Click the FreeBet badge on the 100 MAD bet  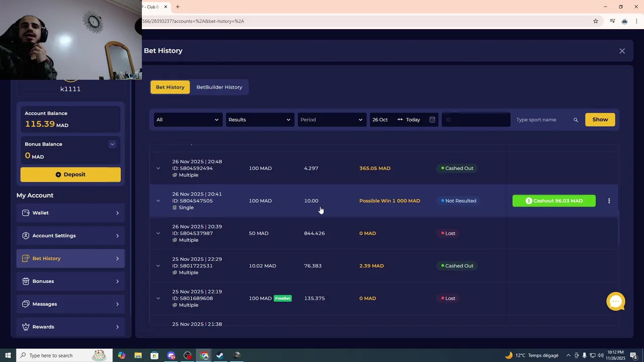coord(283,298)
